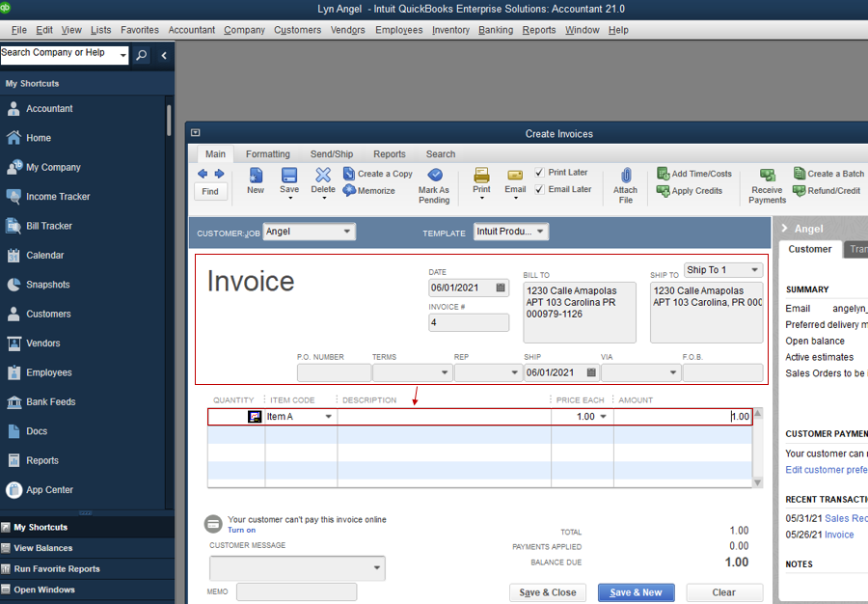Open Income Tracker

pos(48,197)
